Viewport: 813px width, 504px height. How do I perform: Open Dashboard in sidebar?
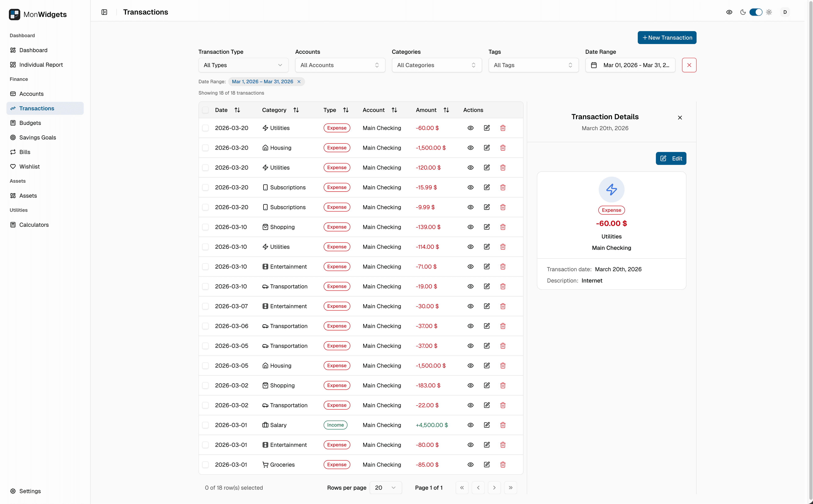[45, 50]
